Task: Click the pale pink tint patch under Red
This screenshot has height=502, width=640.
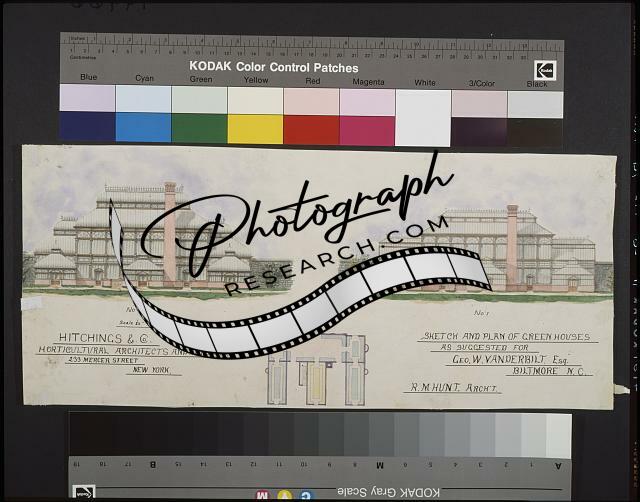Action: (x=311, y=101)
